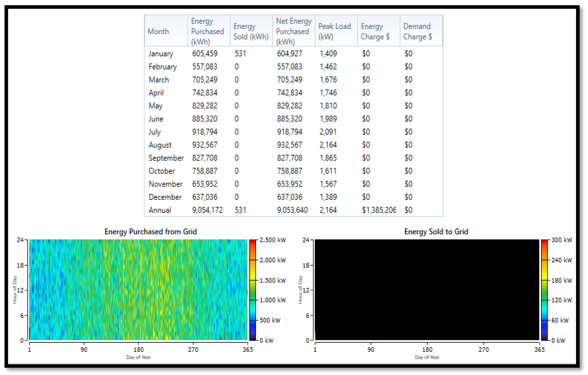The width and height of the screenshot is (588, 375).
Task: Select the December row label
Action: 165,197
